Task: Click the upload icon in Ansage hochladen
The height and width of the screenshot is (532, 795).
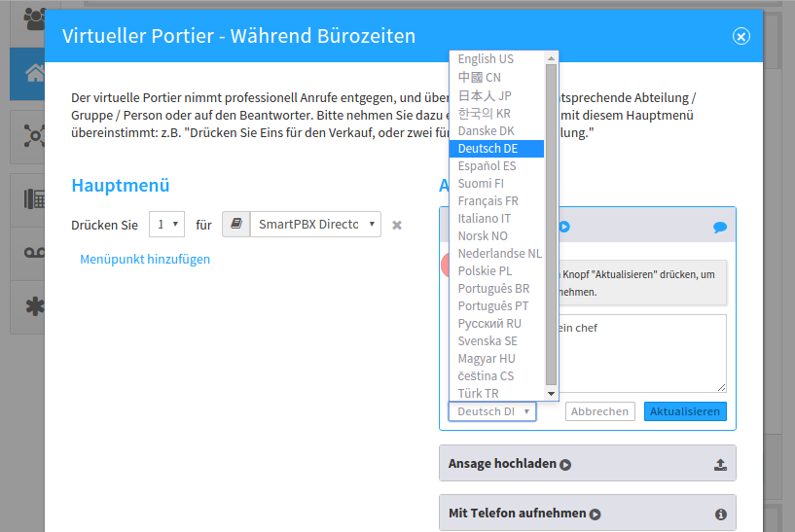Action: coord(720,464)
